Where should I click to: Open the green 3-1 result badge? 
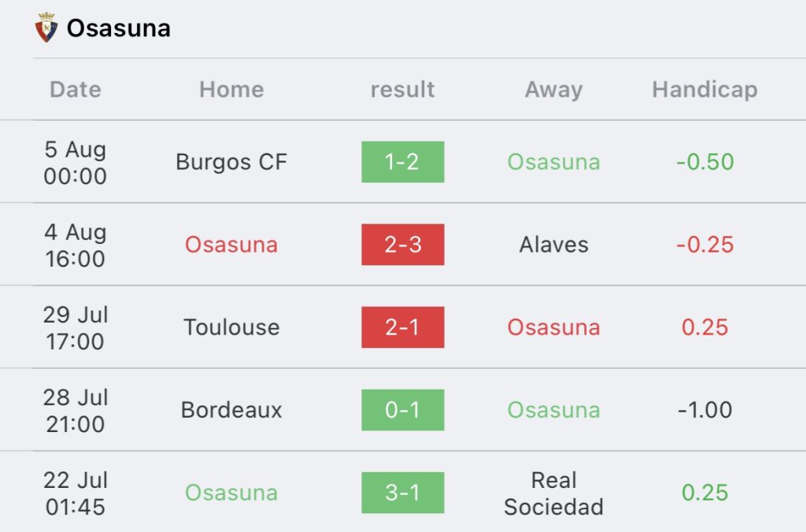(402, 493)
